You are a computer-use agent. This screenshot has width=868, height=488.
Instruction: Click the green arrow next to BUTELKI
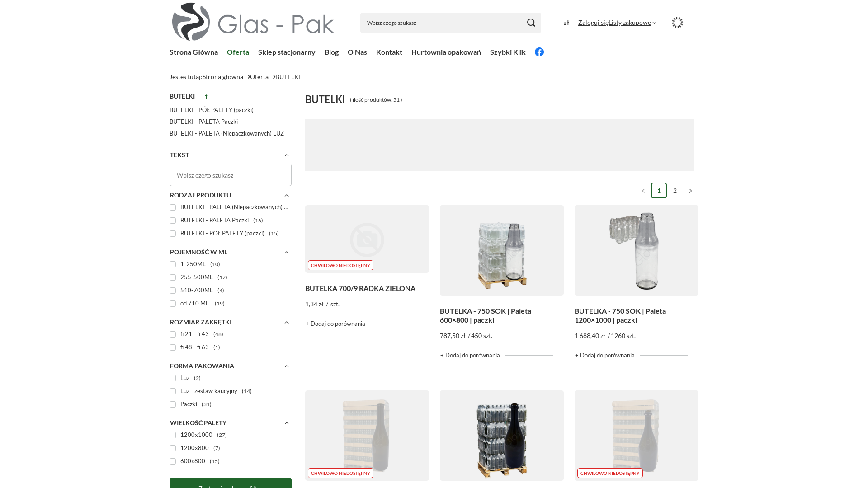206,97
